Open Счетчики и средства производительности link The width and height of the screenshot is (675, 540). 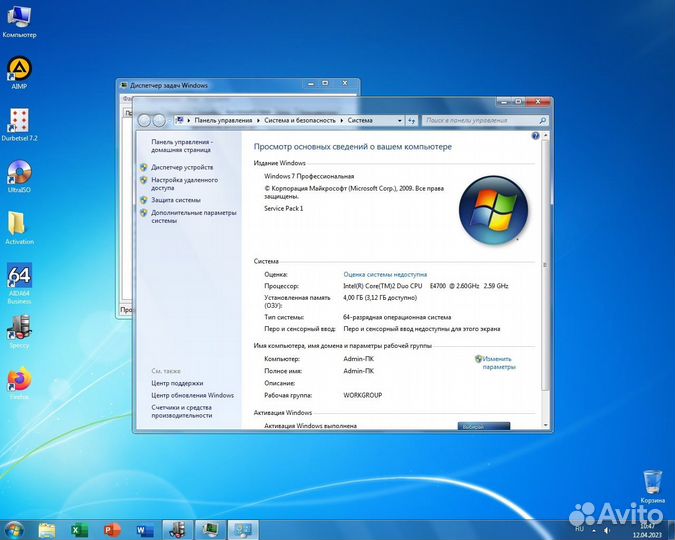coord(181,411)
